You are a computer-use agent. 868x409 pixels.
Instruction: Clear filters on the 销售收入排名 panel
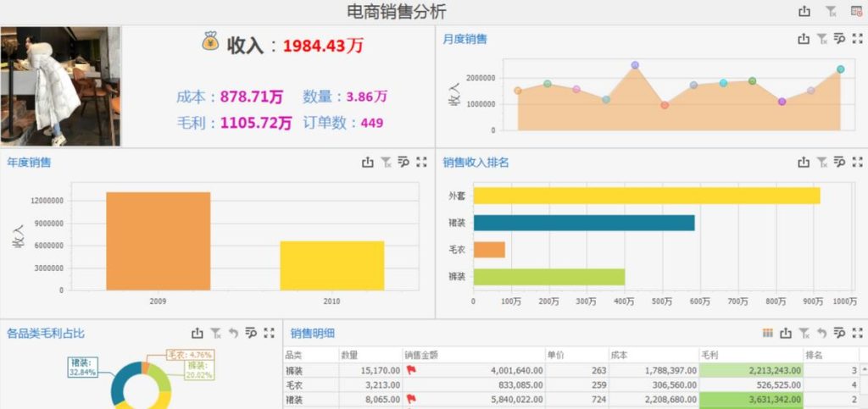tap(822, 162)
